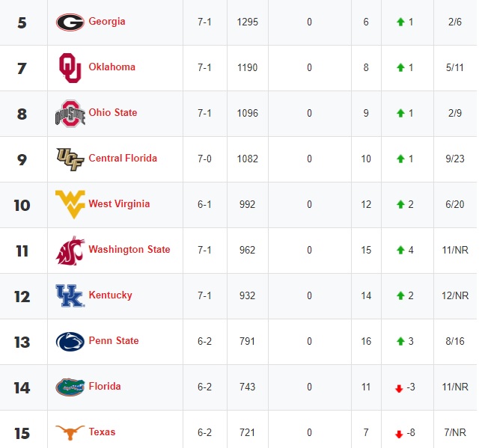Select the Washington State team name
This screenshot has width=482, height=448.
click(129, 249)
